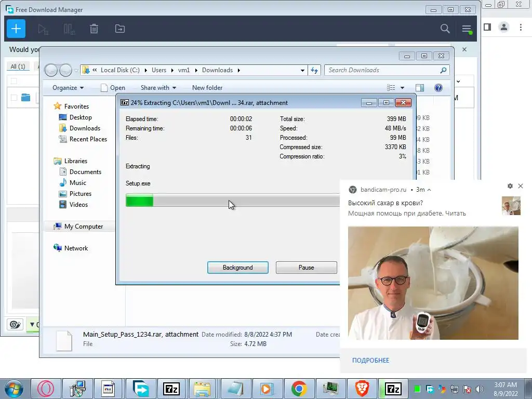Image resolution: width=532 pixels, height=399 pixels.
Task: Click the Search Downloads field
Action: pyautogui.click(x=387, y=70)
